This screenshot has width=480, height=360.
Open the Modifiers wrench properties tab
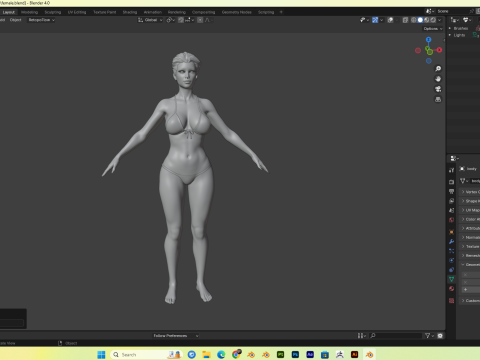pyautogui.click(x=451, y=241)
